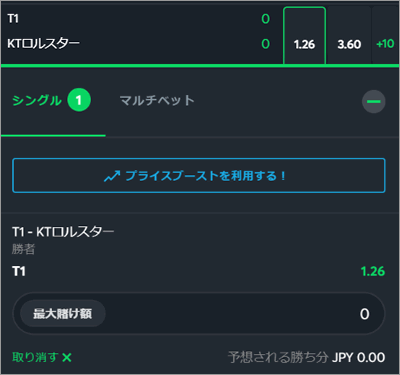Screen dimensions: 400x375
Task: Click the price boost trend arrow icon
Action: [112, 176]
